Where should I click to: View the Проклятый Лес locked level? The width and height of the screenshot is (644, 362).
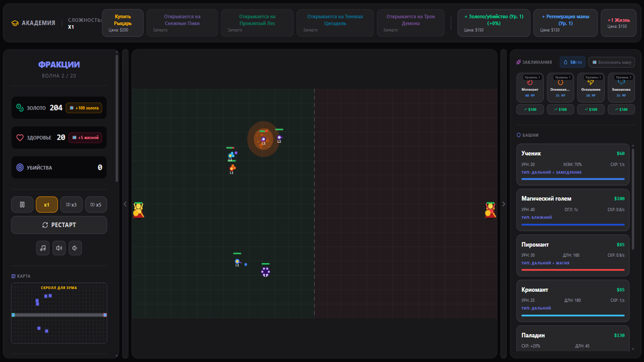[x=257, y=23]
